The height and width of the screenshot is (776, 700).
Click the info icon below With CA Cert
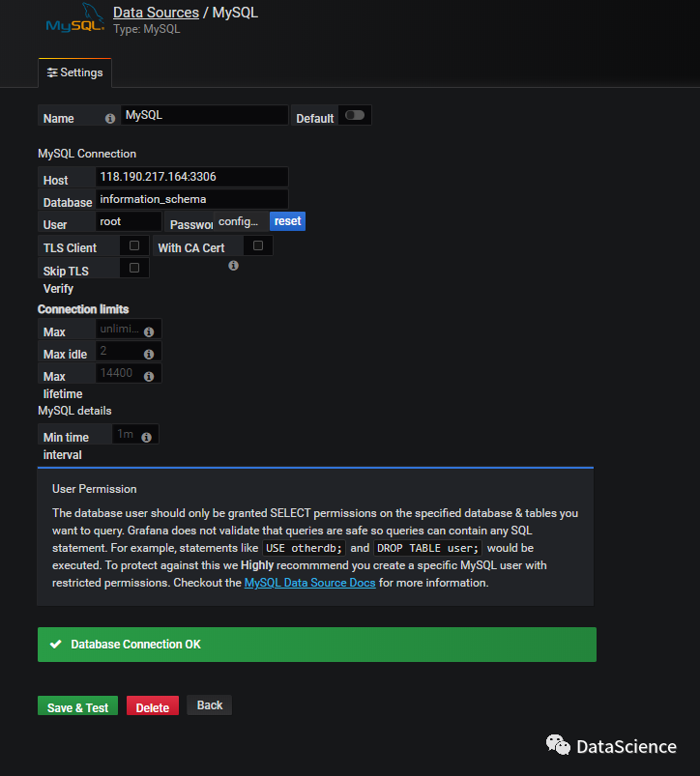click(x=233, y=266)
